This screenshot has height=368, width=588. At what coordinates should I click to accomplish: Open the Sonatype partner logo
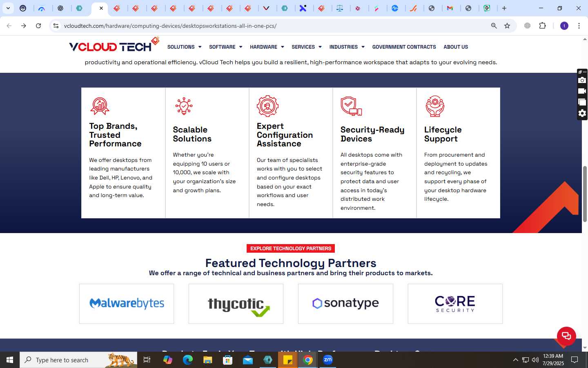345,304
